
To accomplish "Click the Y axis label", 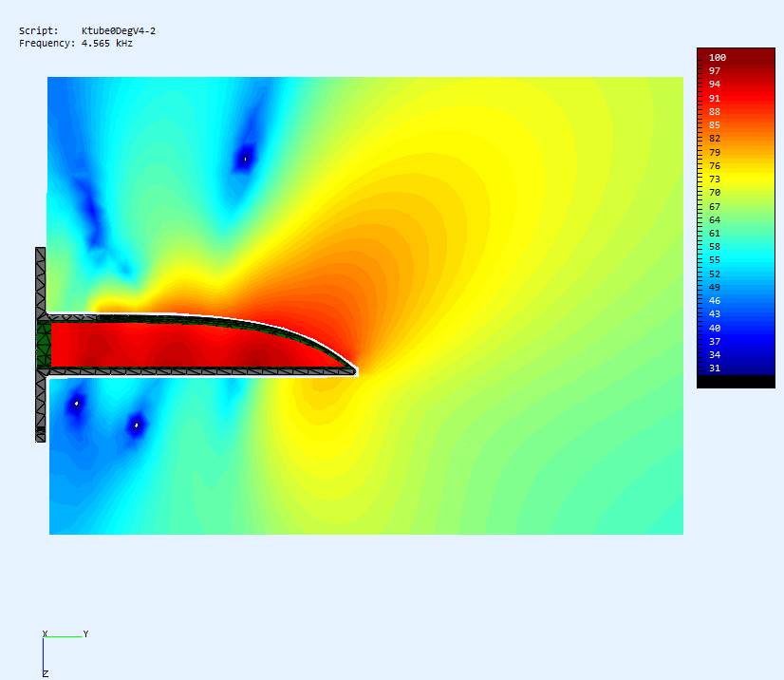I will [86, 634].
